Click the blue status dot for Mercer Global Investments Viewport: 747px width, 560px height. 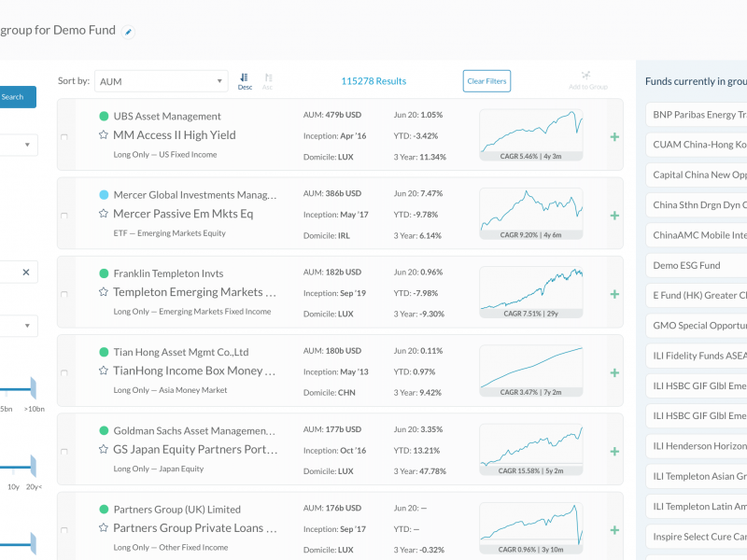click(x=104, y=194)
